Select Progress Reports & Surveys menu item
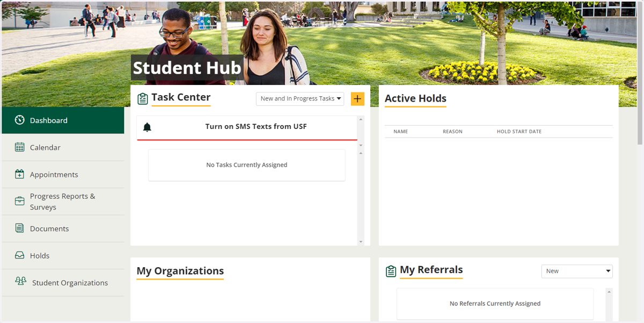 (63, 202)
